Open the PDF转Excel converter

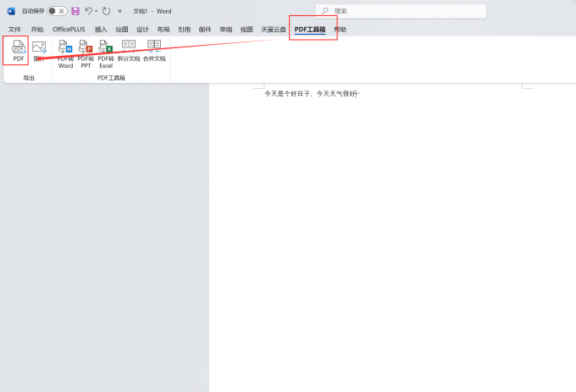tap(106, 54)
